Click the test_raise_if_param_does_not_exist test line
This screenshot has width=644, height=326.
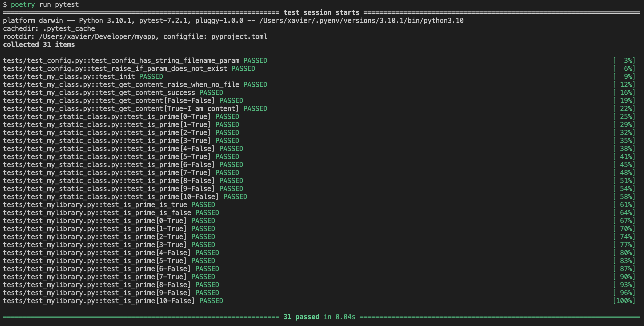click(x=115, y=69)
